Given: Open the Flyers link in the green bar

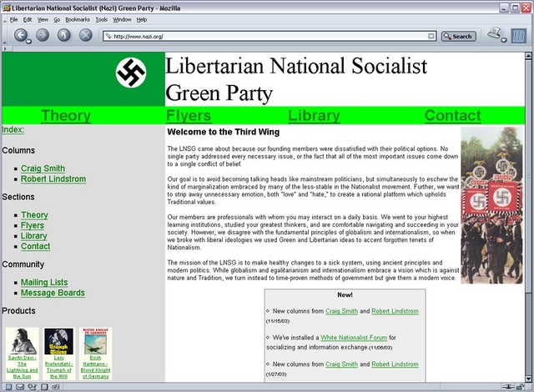Looking at the screenshot, I should click(189, 115).
